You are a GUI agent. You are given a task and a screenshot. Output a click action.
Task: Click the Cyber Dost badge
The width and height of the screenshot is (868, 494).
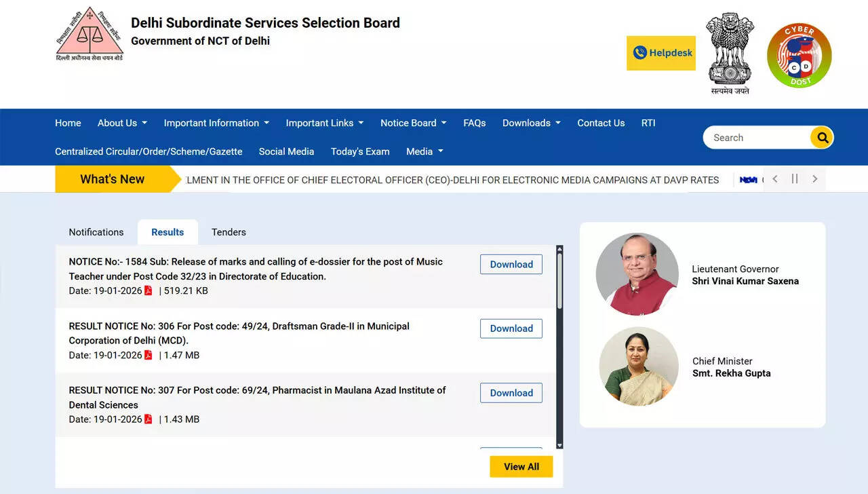point(799,54)
